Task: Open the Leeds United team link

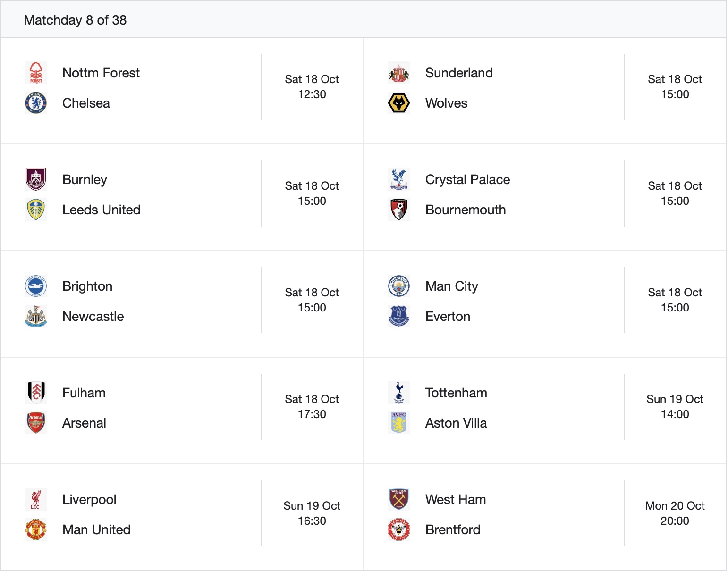Action: [x=101, y=210]
